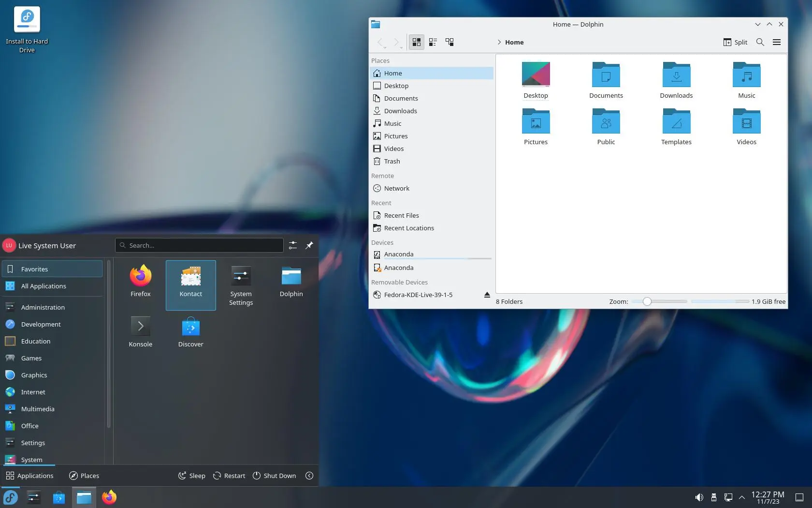Select the Music folder icon in file view
Viewport: 812px width, 508px height.
[746, 75]
